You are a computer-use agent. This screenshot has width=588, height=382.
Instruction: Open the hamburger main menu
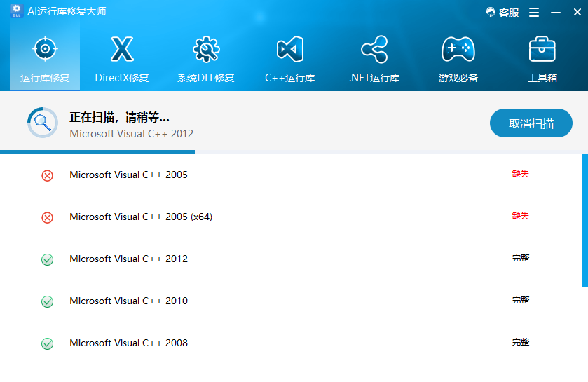point(534,13)
